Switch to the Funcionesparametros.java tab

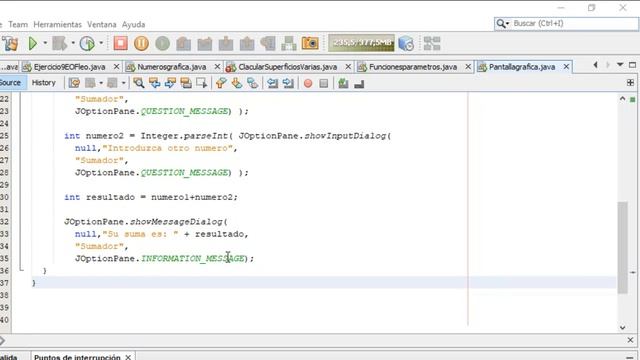click(413, 67)
